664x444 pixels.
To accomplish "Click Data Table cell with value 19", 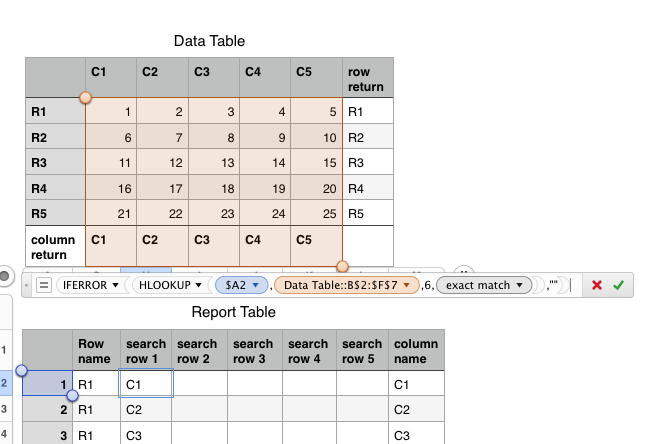I will [x=265, y=187].
